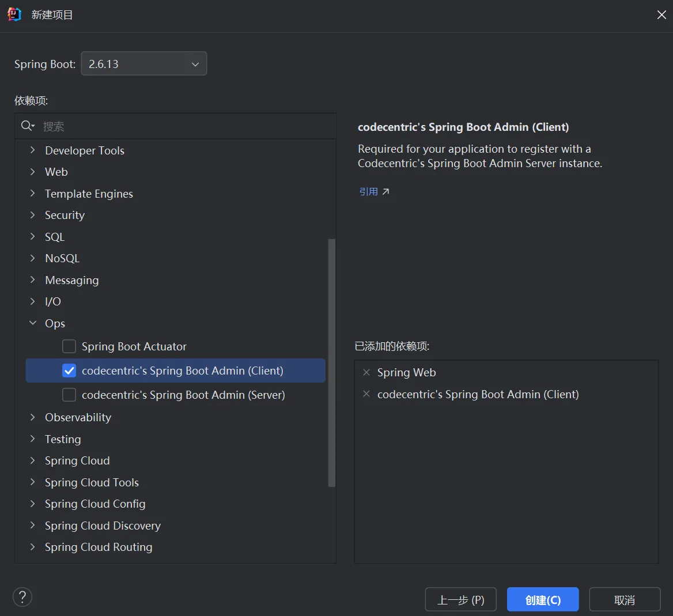Select the Observability category
This screenshot has height=616, width=673.
78,417
